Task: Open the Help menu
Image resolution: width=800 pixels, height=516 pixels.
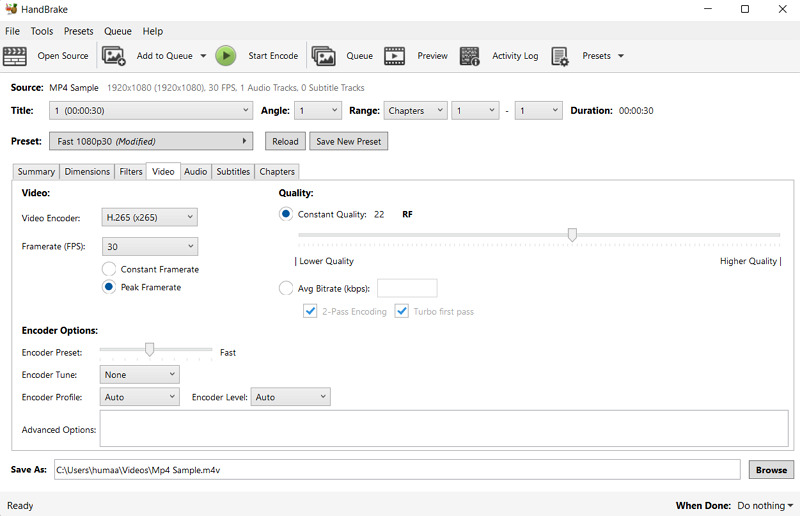Action: point(153,31)
